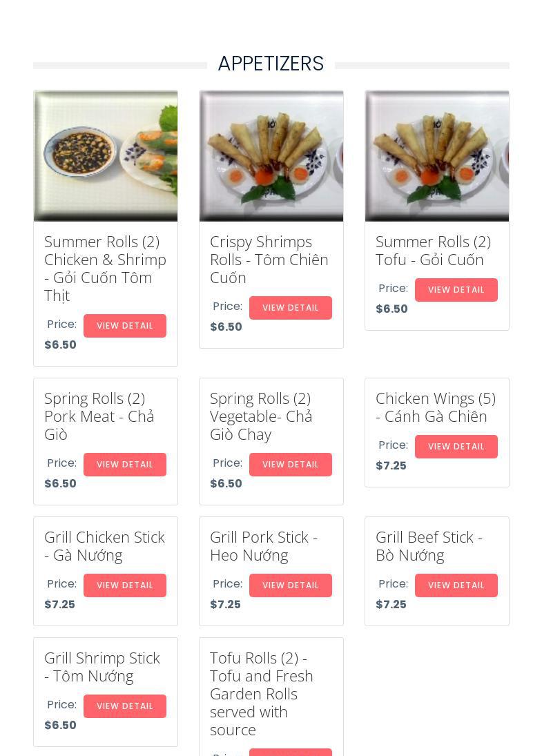View details of Spring Rolls Vegetable

[290, 465]
